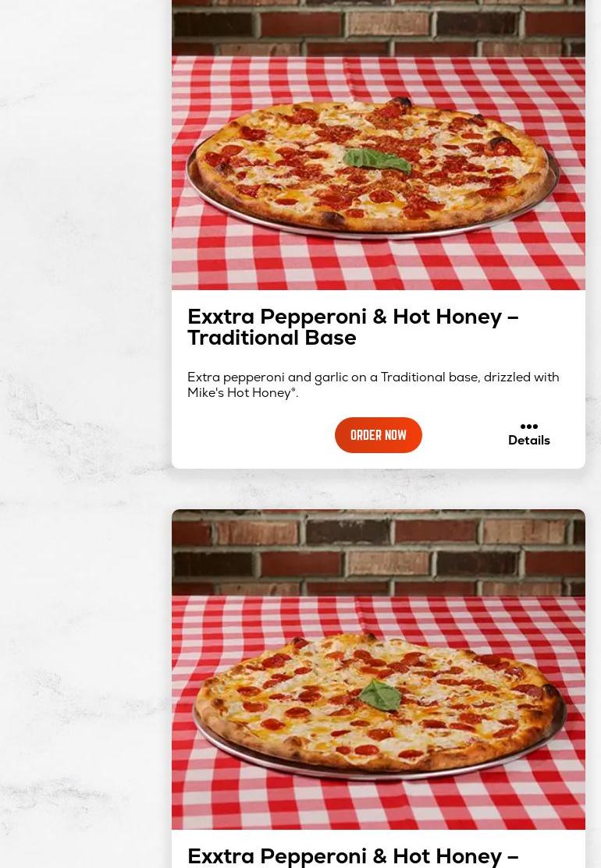Click the Order Now button
This screenshot has width=601, height=868.
click(x=379, y=435)
